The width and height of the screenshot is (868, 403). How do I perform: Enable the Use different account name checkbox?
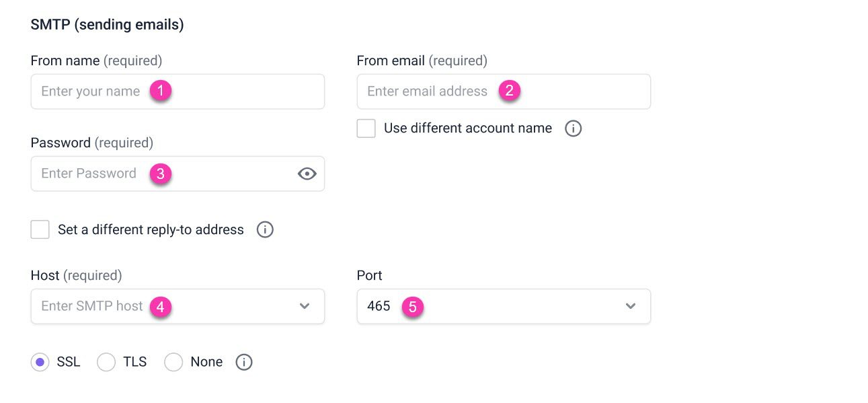[366, 128]
